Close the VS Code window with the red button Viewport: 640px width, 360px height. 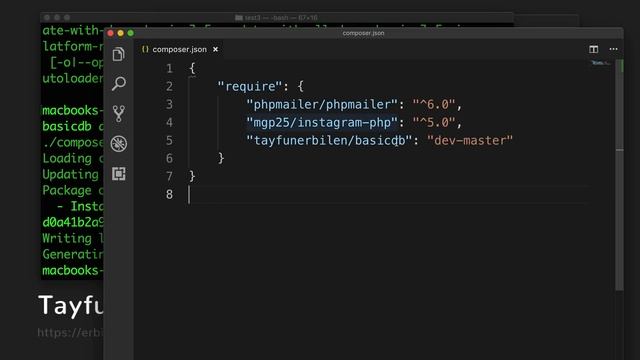(111, 33)
